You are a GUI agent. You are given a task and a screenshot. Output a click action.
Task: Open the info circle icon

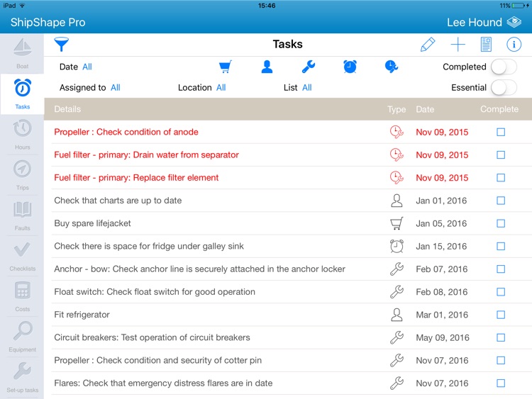point(514,45)
